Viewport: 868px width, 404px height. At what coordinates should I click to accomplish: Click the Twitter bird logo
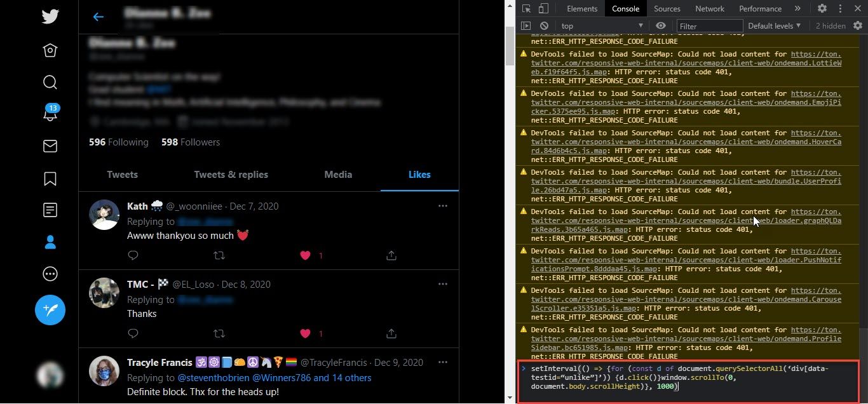[50, 17]
